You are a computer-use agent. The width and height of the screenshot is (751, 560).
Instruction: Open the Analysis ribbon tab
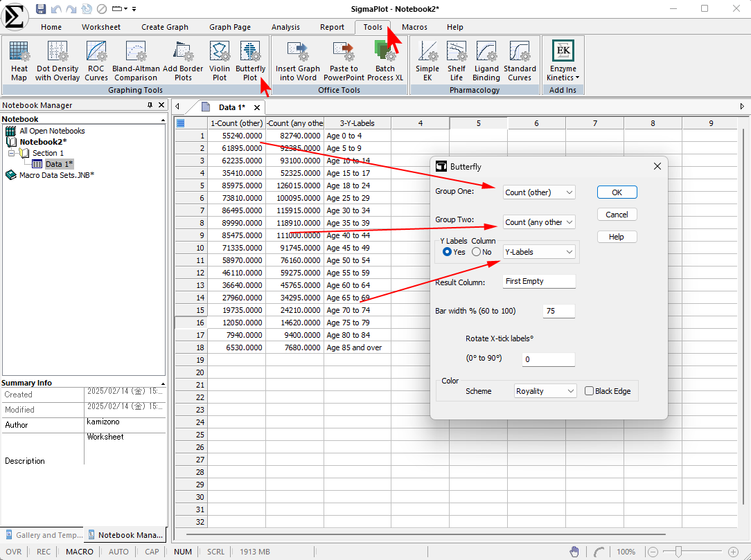pyautogui.click(x=285, y=27)
